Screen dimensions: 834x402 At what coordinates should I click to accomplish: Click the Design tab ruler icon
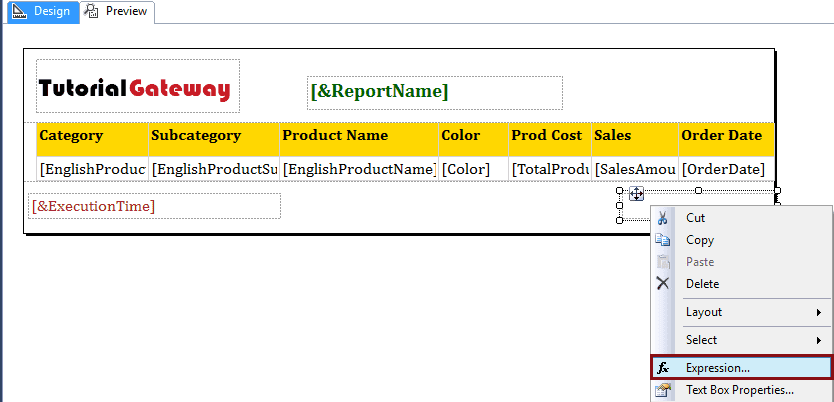click(20, 11)
